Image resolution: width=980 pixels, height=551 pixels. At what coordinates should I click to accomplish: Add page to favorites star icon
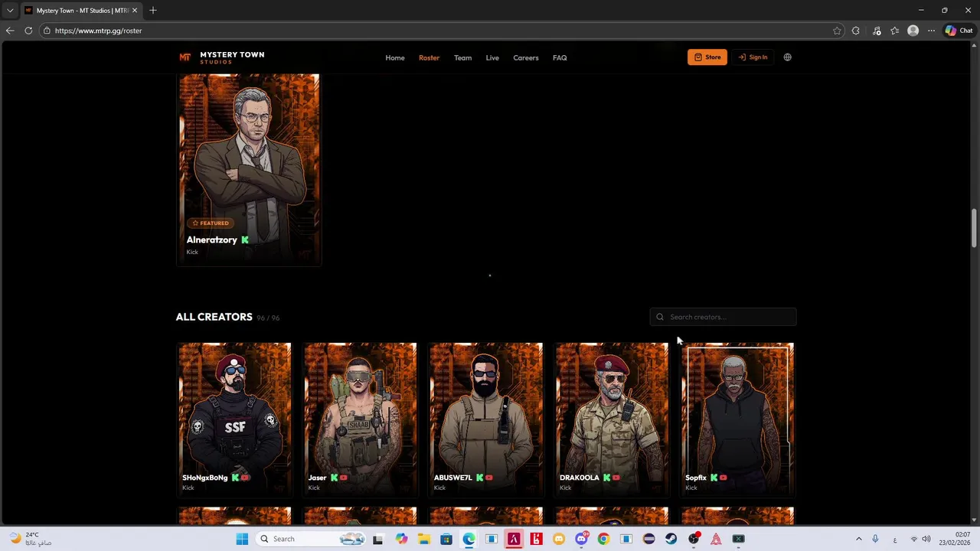[837, 31]
